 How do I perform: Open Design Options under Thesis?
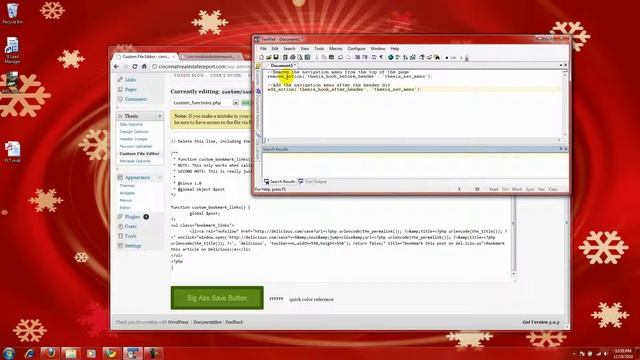point(134,132)
